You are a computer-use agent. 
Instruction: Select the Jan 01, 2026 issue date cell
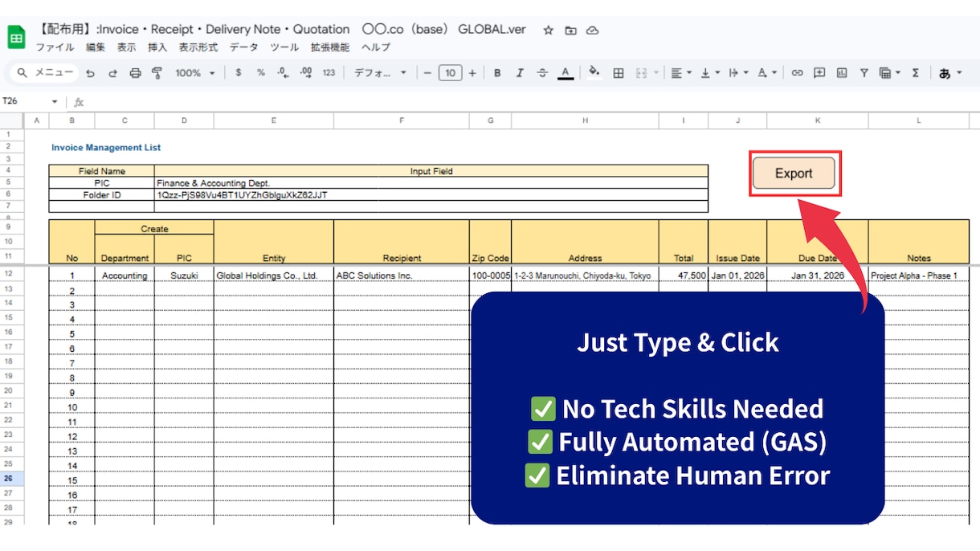pos(737,275)
